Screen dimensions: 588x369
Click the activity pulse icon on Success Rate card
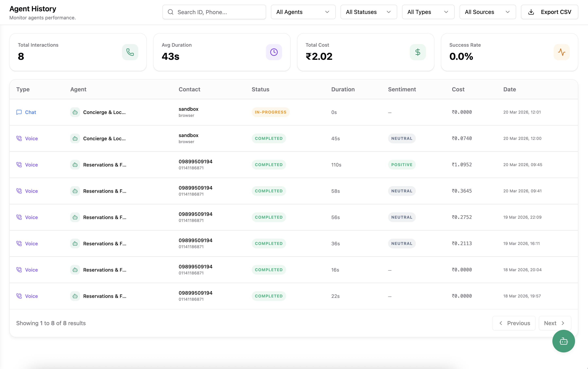pyautogui.click(x=561, y=52)
